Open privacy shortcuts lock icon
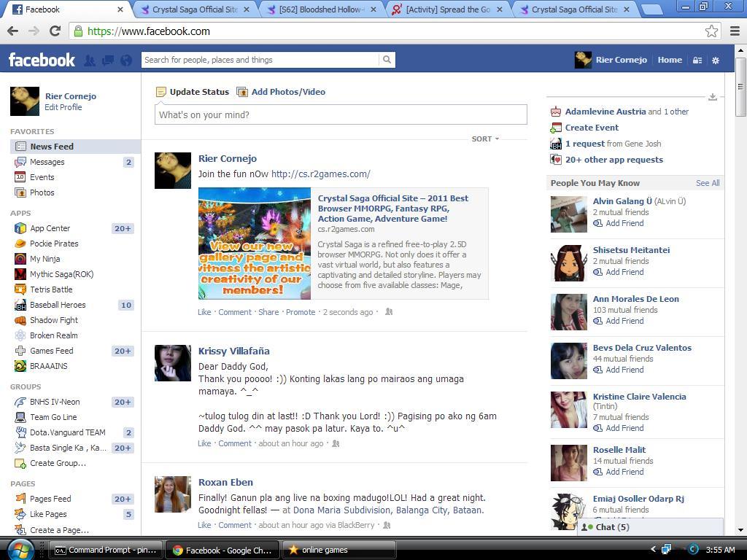This screenshot has height=560, width=747. (x=697, y=61)
